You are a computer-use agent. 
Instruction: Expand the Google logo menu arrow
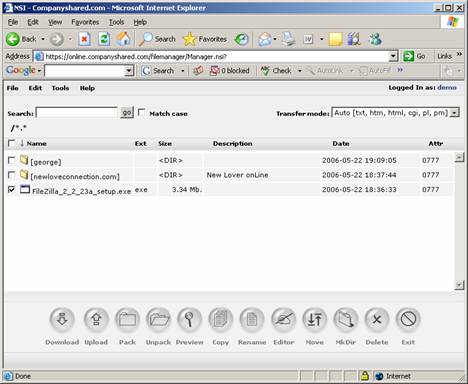[39, 71]
